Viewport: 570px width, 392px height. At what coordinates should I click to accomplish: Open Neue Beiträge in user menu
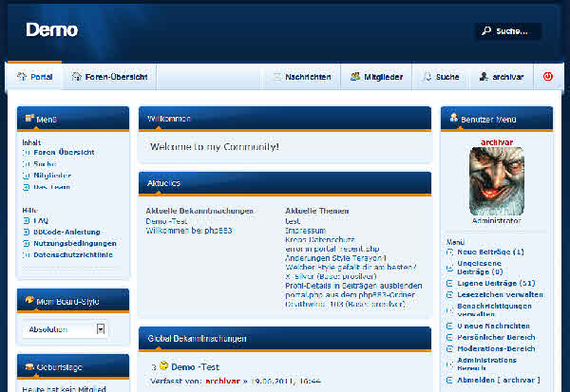pyautogui.click(x=490, y=252)
